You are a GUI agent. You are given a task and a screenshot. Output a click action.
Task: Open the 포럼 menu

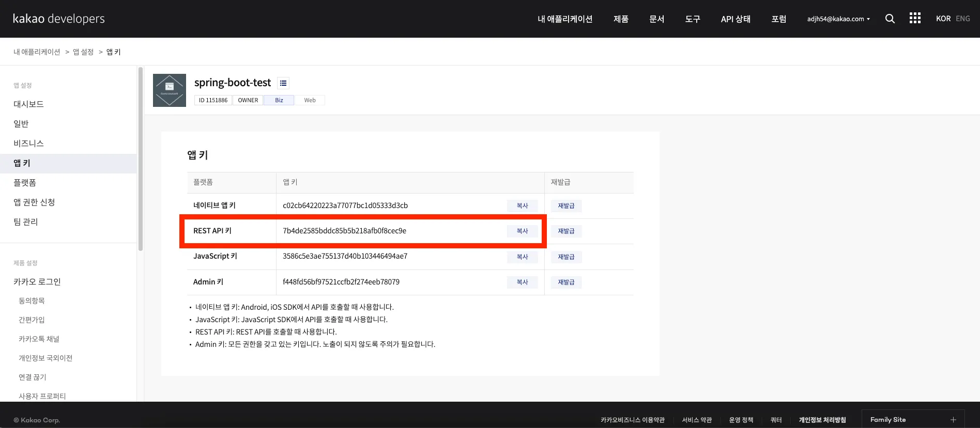tap(778, 19)
